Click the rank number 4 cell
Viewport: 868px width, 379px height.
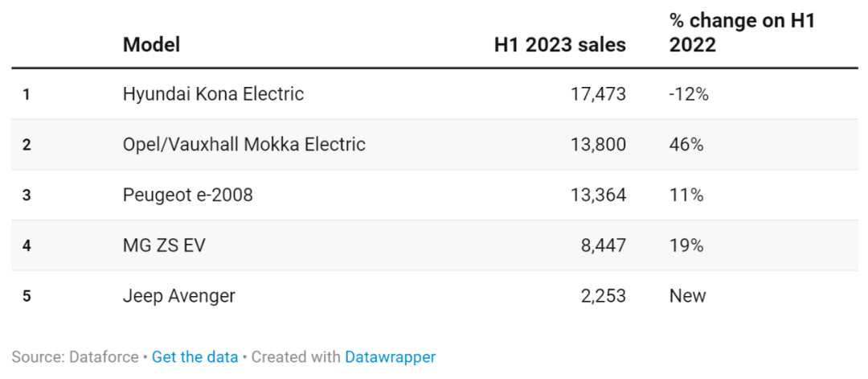(x=27, y=246)
